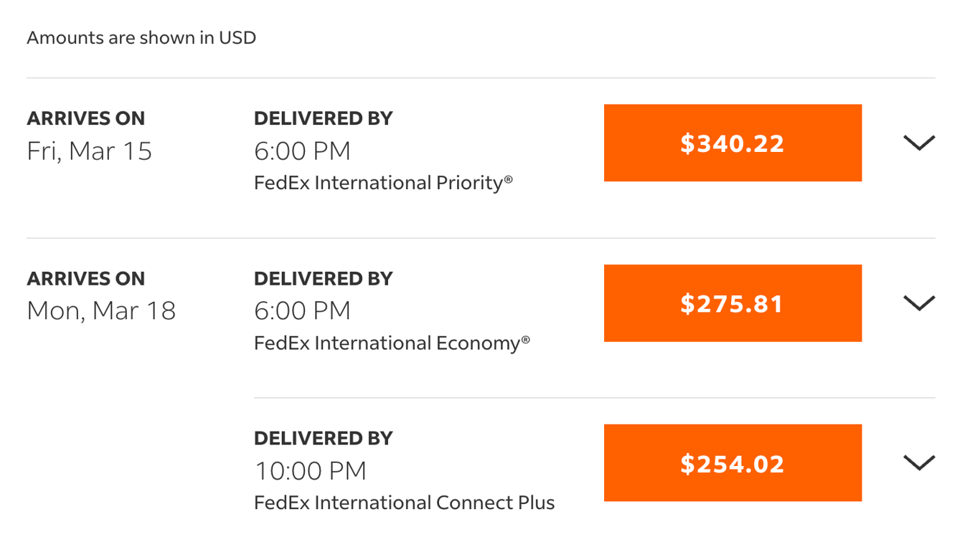Expand details for FedEx International Connect Plus
980x542 pixels.
click(919, 462)
